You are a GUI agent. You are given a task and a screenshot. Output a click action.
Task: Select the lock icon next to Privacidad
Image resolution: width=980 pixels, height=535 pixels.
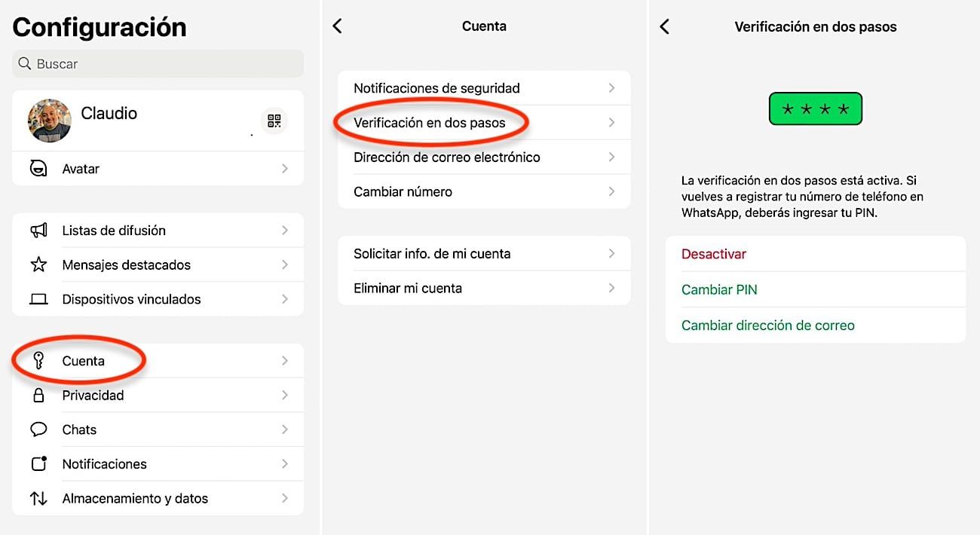point(38,395)
